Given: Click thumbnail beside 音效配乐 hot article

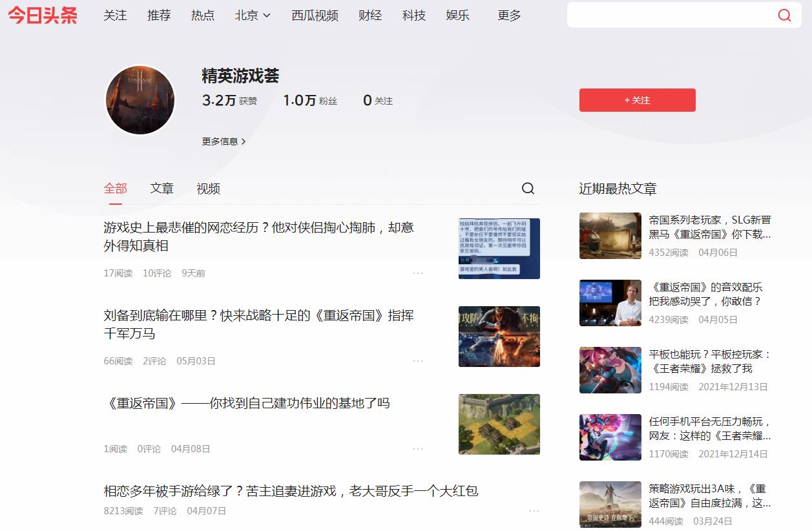Looking at the screenshot, I should click(x=610, y=303).
